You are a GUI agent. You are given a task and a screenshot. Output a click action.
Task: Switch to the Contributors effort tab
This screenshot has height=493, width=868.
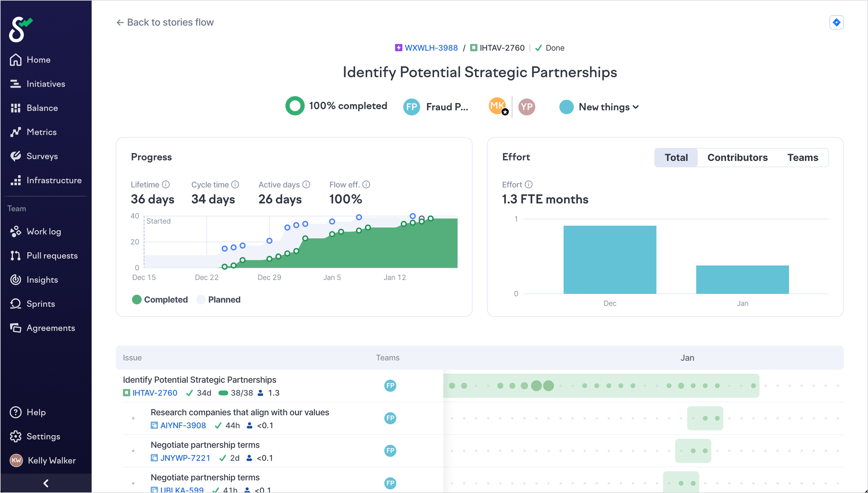click(737, 157)
